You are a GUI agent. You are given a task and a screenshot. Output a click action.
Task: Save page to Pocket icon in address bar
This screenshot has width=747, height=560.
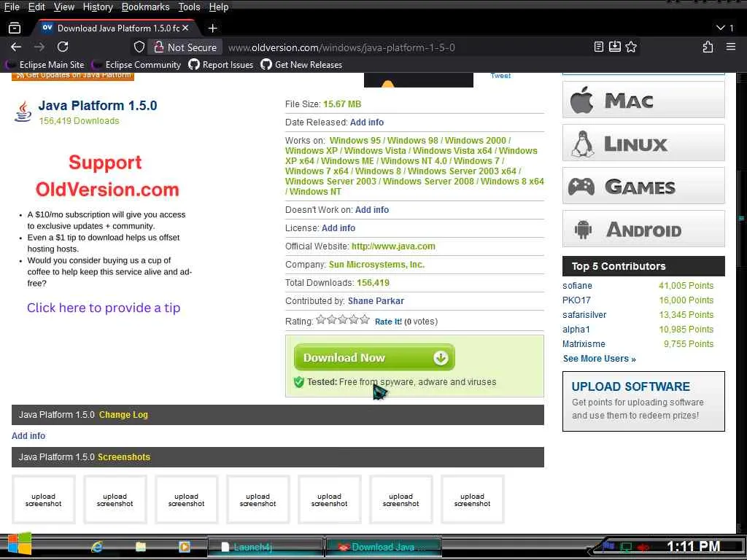615,47
